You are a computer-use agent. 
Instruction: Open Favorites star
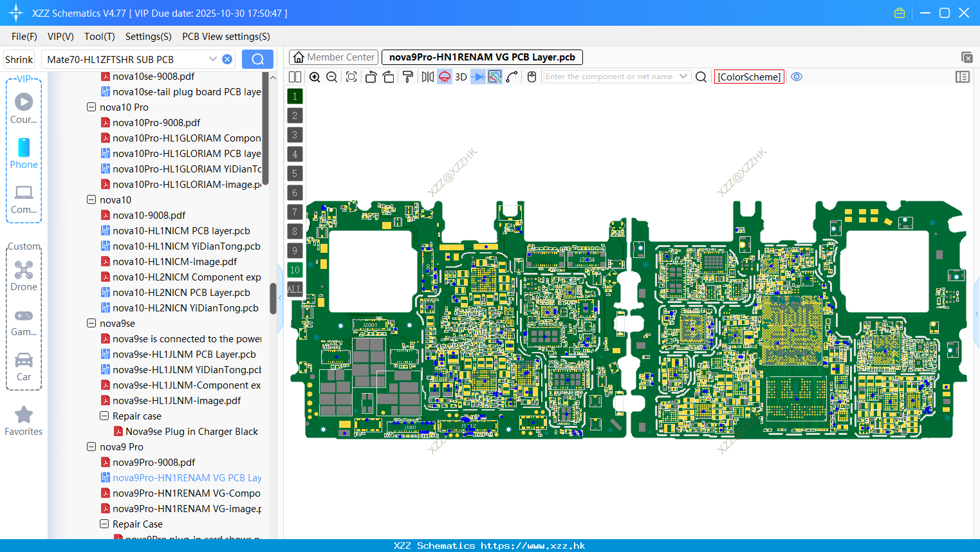coord(24,421)
